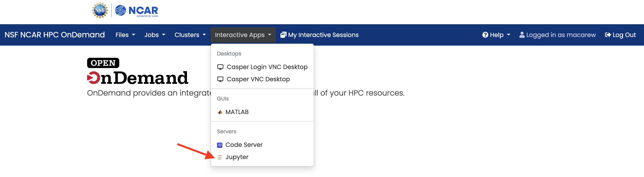644x177 pixels.
Task: Click the My Interactive Sessions window icon
Action: [x=283, y=35]
